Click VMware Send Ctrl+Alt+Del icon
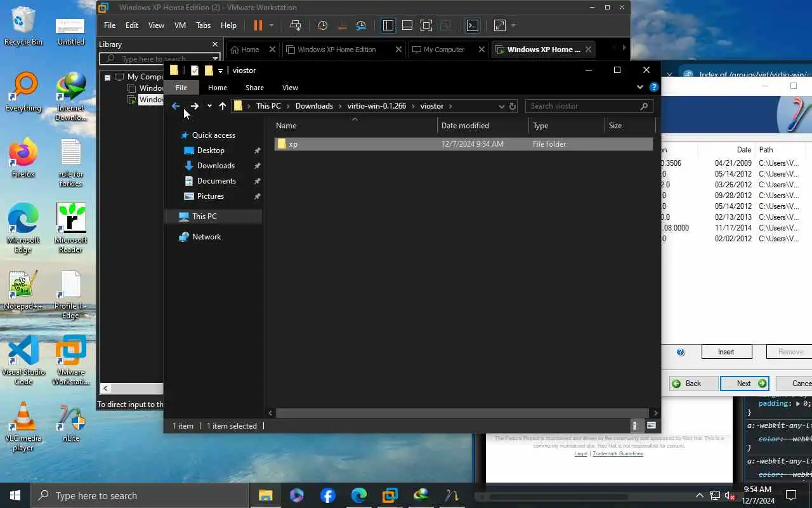Viewport: 812px width, 508px height. (296, 25)
